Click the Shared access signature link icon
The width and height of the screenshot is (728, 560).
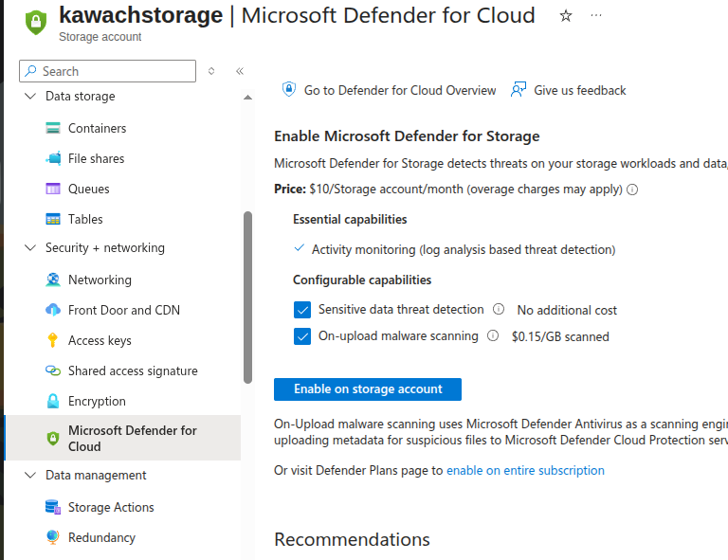click(53, 370)
